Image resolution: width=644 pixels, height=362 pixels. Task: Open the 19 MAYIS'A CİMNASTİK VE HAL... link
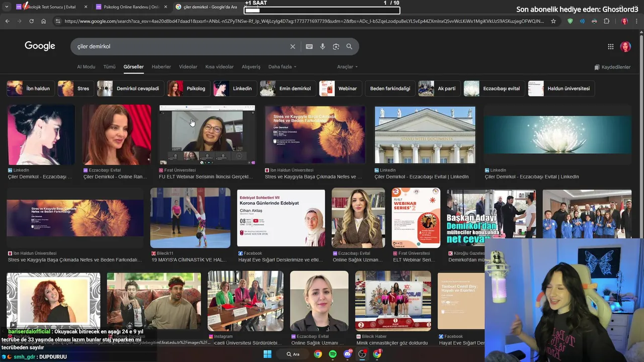pyautogui.click(x=189, y=260)
